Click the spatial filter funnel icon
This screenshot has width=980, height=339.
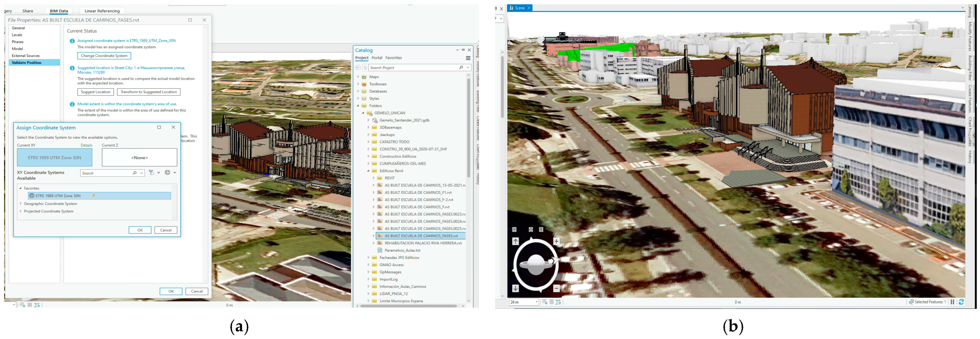[151, 173]
